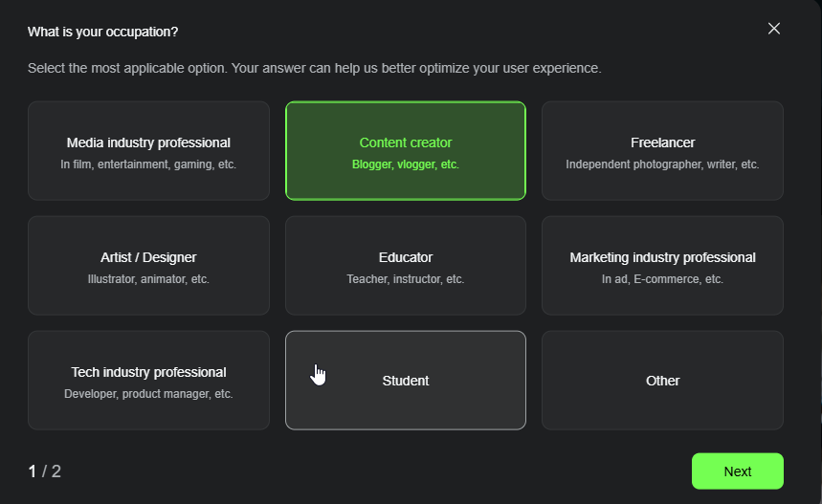Click 'In ad, E-commerce, etc.' description
Image resolution: width=822 pixels, height=504 pixels.
pos(662,279)
